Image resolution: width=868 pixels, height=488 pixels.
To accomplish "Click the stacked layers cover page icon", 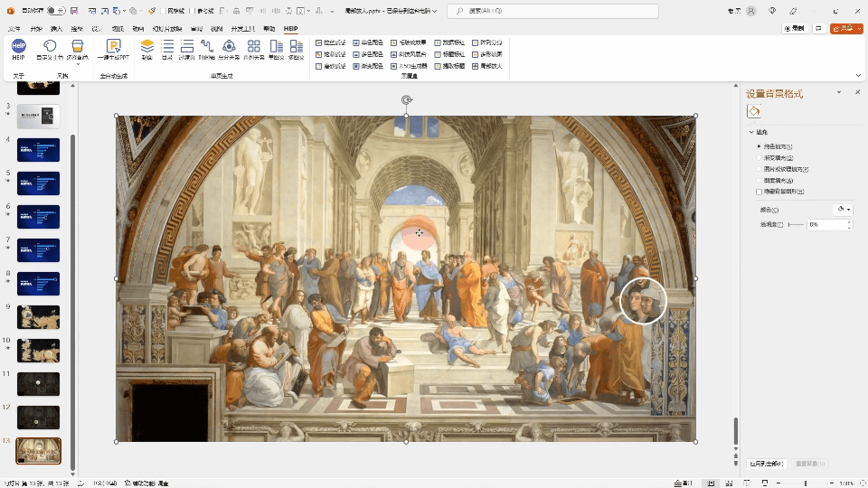I will (x=147, y=46).
